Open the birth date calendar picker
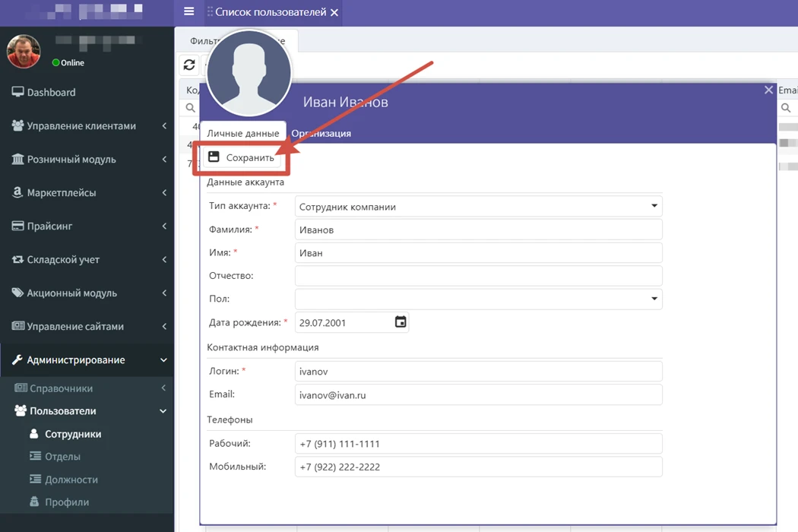This screenshot has width=798, height=532. click(x=401, y=322)
